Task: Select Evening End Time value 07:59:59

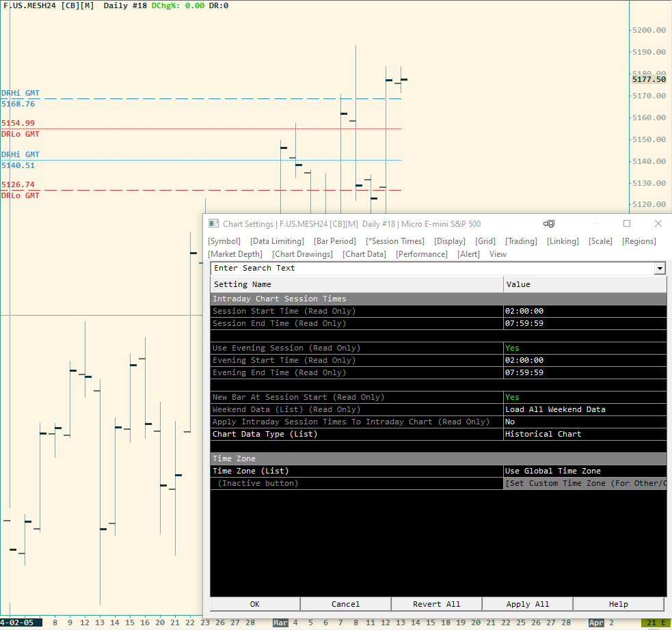Action: point(585,372)
